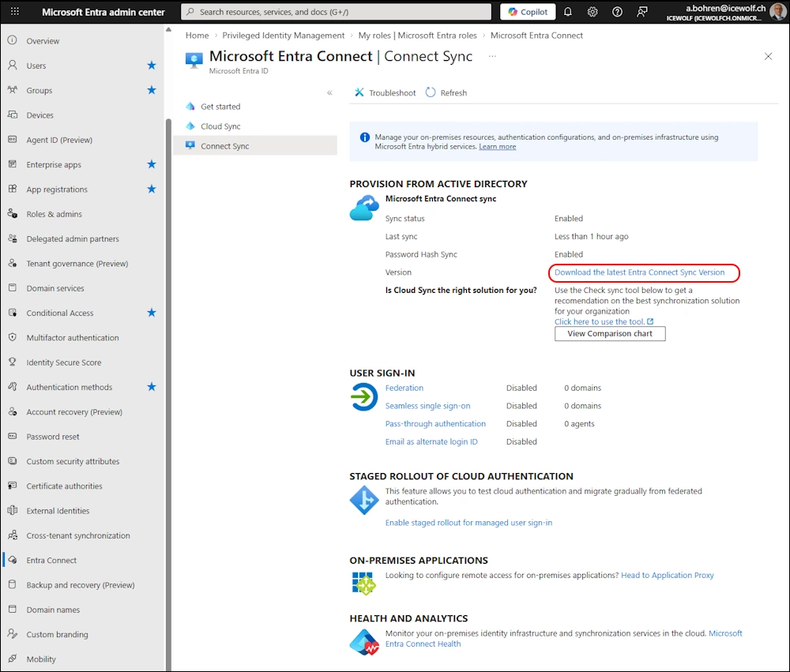Open the help question mark icon

(617, 12)
